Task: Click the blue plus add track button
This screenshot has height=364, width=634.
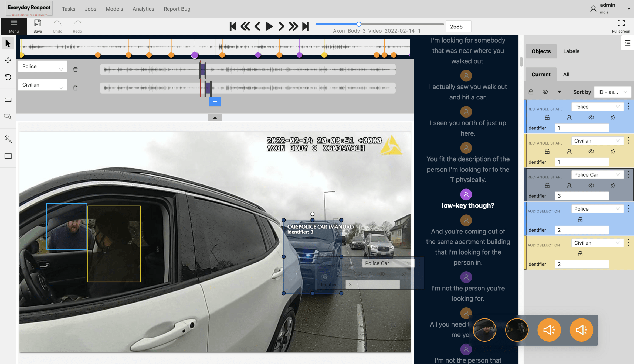Action: click(x=215, y=102)
